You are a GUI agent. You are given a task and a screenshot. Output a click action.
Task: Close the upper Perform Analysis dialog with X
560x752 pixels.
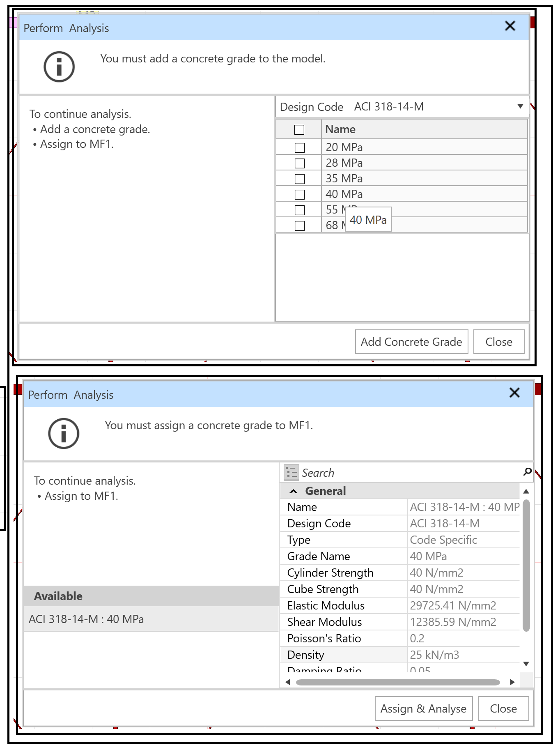[x=510, y=26]
